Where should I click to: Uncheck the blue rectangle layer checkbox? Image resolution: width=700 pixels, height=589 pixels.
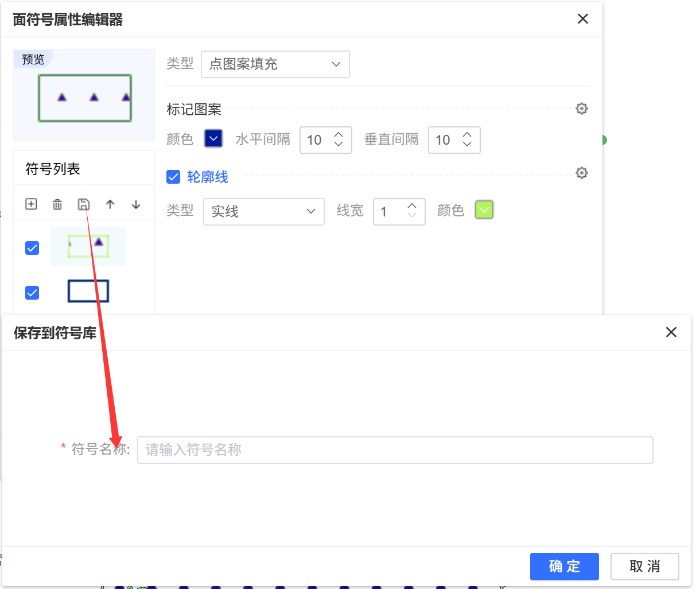(x=32, y=293)
